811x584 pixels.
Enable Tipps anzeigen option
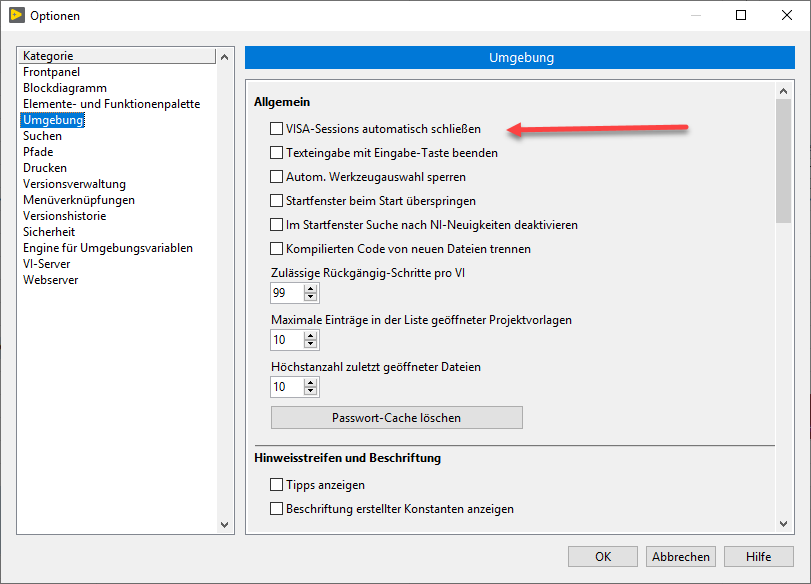[277, 485]
